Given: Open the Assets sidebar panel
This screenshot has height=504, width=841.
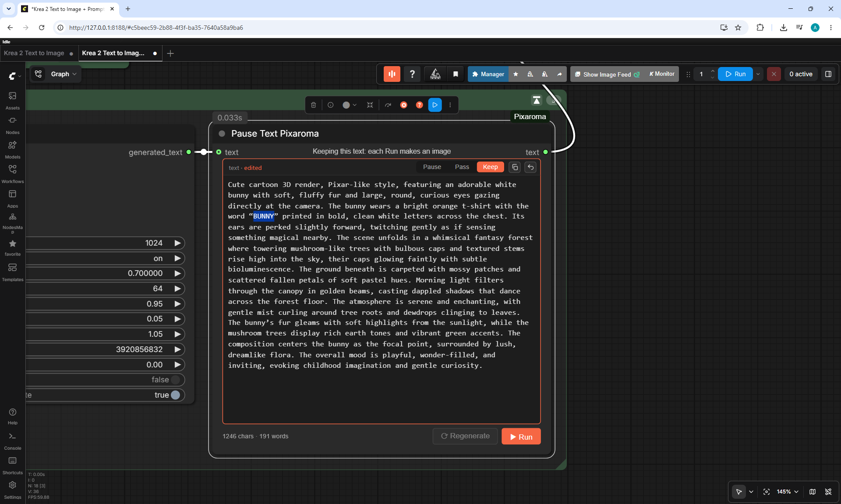Looking at the screenshot, I should tap(12, 101).
